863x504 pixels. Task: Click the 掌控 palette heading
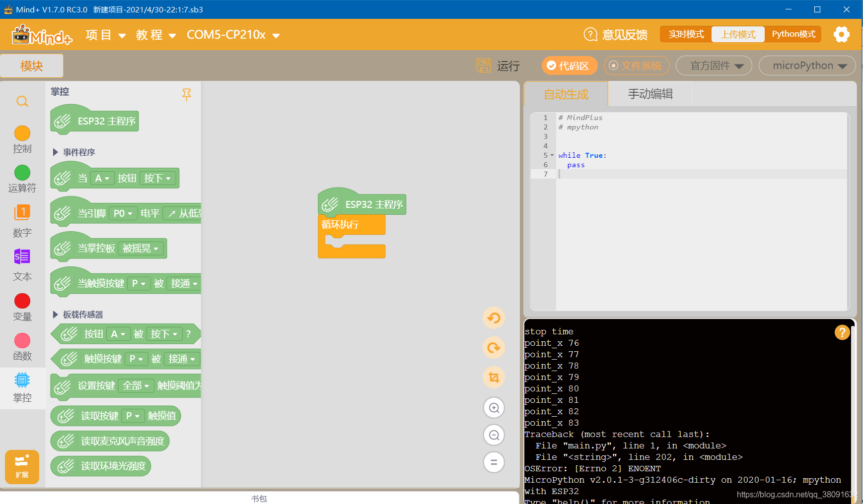click(x=60, y=92)
